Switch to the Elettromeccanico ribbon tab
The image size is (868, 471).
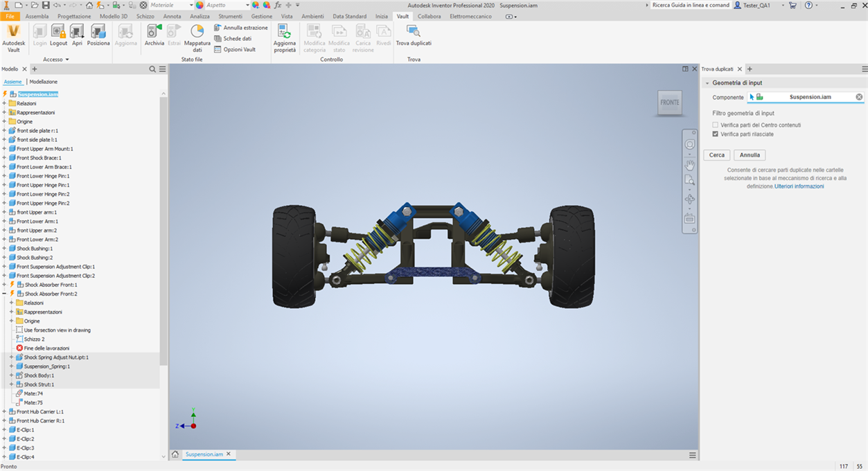471,16
